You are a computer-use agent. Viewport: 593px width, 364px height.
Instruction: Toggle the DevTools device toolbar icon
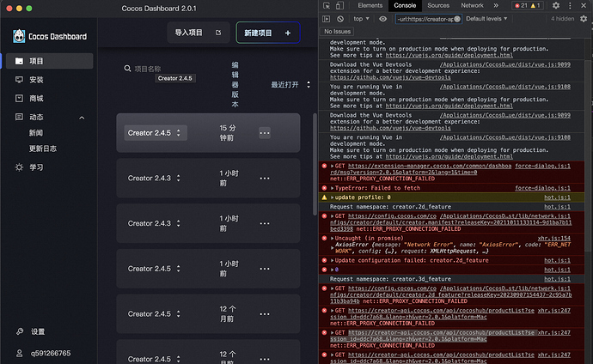(x=339, y=6)
